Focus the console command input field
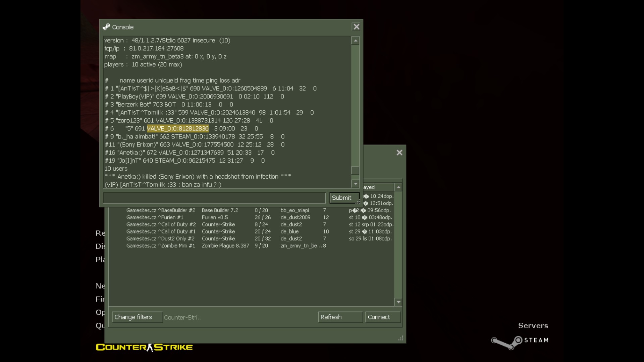Screen dimensions: 644x362 (x=214, y=198)
